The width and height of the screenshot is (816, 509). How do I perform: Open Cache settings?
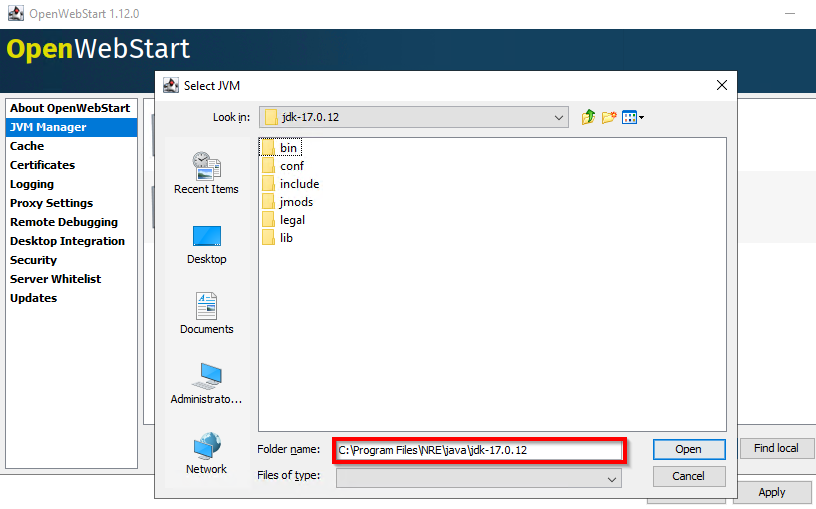click(x=71, y=146)
